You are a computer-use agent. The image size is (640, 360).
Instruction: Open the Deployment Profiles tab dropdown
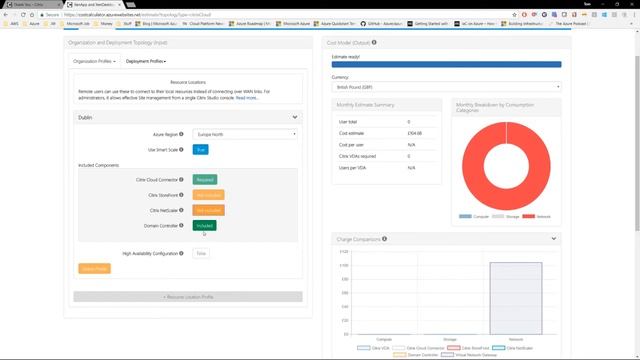[x=146, y=61]
